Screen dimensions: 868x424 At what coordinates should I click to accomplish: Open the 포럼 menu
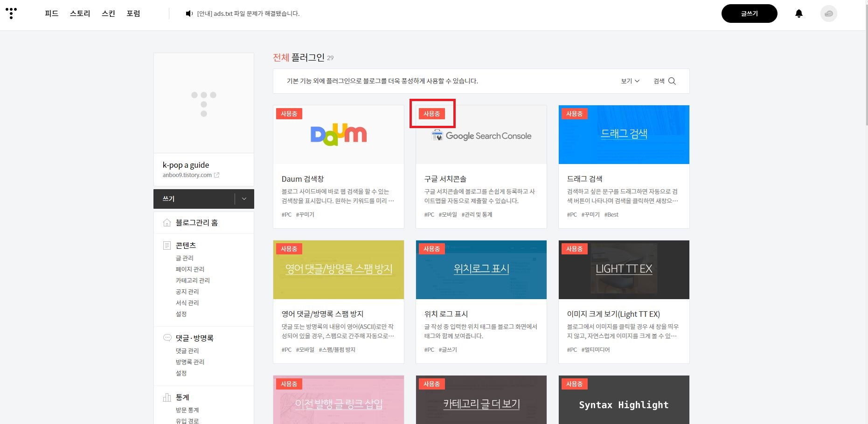pyautogui.click(x=133, y=14)
